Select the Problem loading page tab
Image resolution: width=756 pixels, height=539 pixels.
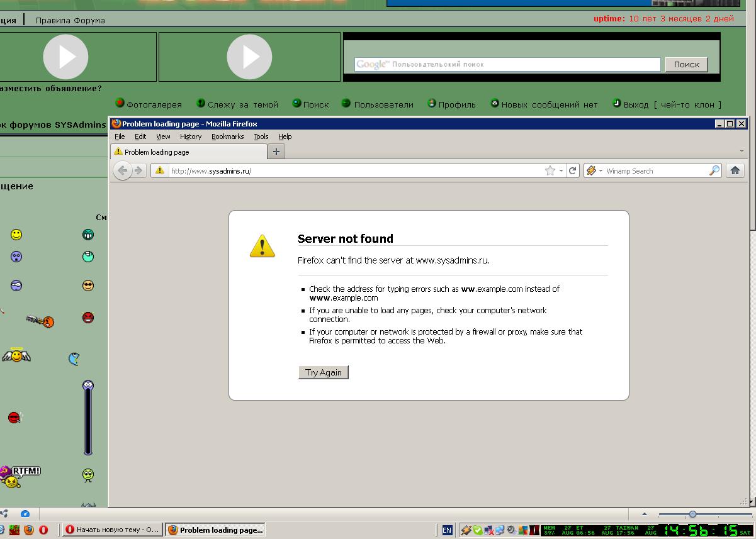coord(189,152)
